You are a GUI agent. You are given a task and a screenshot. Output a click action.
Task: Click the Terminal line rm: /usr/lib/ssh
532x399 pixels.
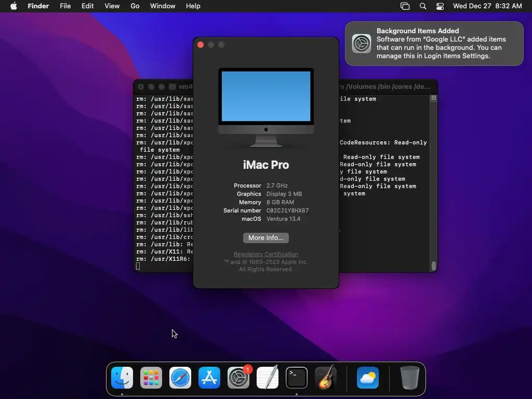point(165,215)
